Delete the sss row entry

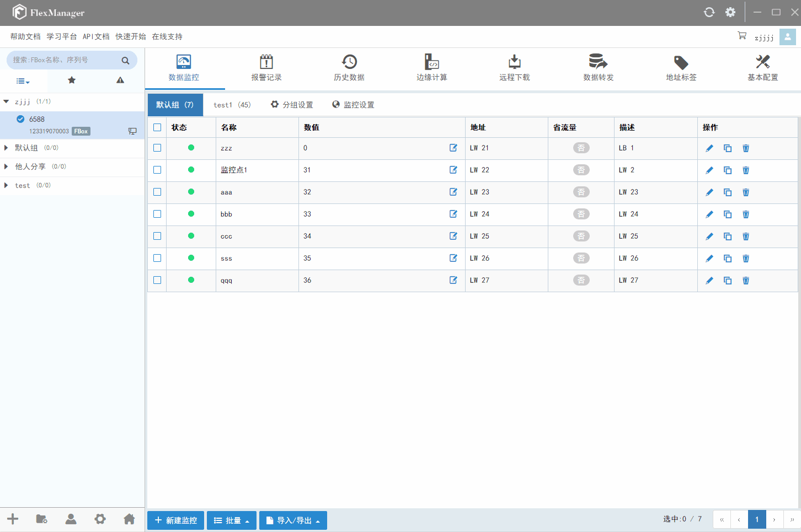tap(746, 259)
